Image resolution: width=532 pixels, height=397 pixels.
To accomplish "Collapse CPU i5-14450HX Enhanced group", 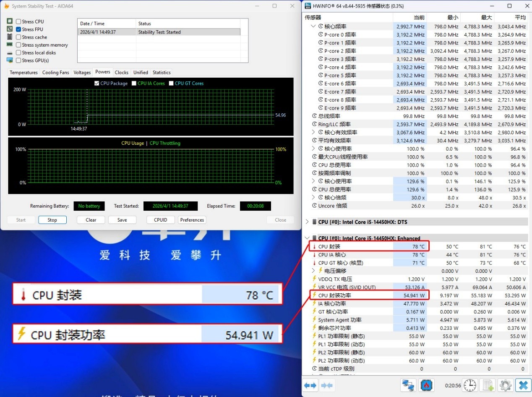I will click(x=307, y=238).
